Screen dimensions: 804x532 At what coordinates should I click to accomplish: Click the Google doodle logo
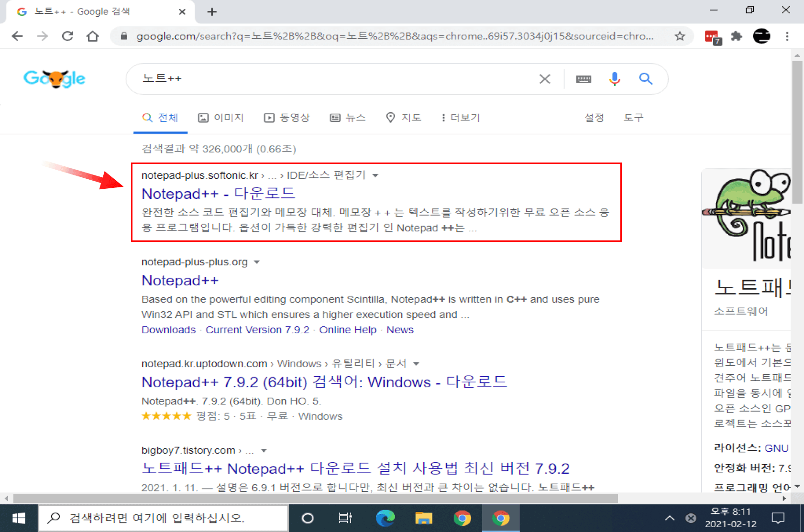[x=54, y=78]
